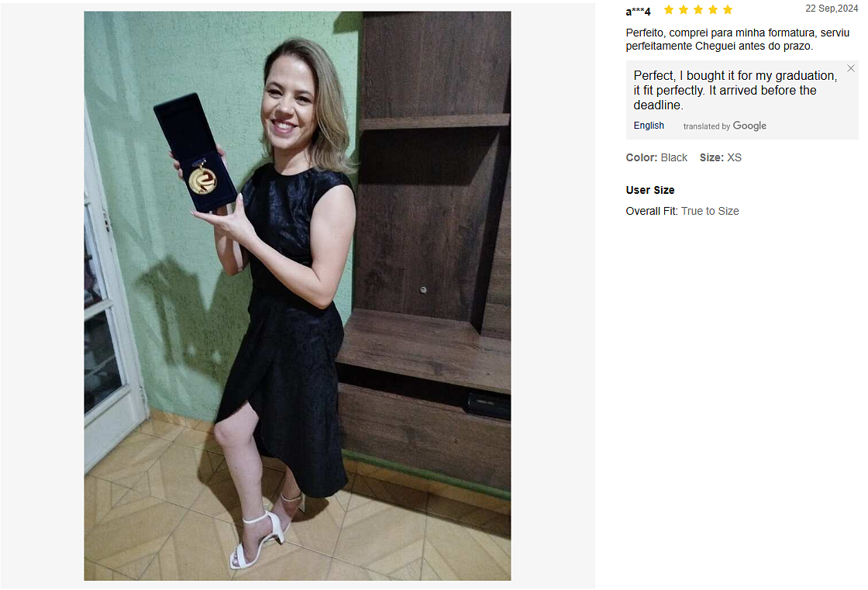Image resolution: width=868 pixels, height=590 pixels.
Task: Click the fourth rating star
Action: pyautogui.click(x=713, y=10)
